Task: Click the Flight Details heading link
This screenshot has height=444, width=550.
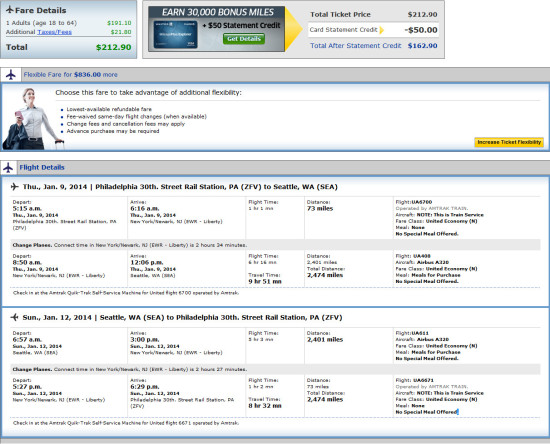Action: click(42, 167)
